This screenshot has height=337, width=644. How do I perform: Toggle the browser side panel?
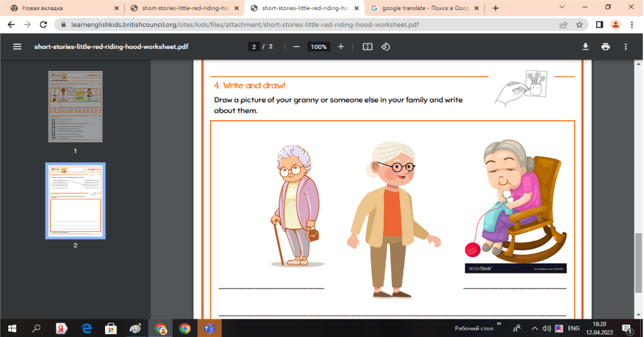[599, 25]
